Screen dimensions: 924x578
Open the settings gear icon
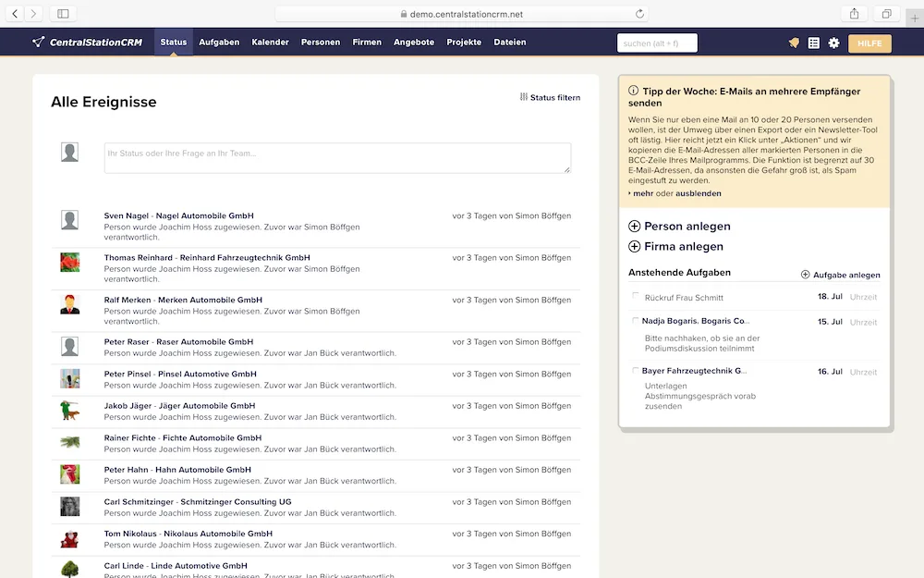coord(833,43)
